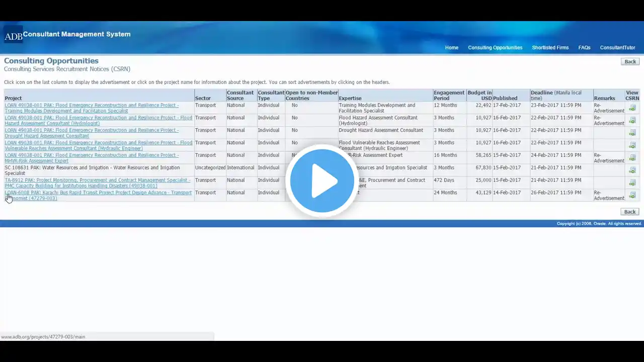Click the engagement period "472 Days"

(x=444, y=180)
